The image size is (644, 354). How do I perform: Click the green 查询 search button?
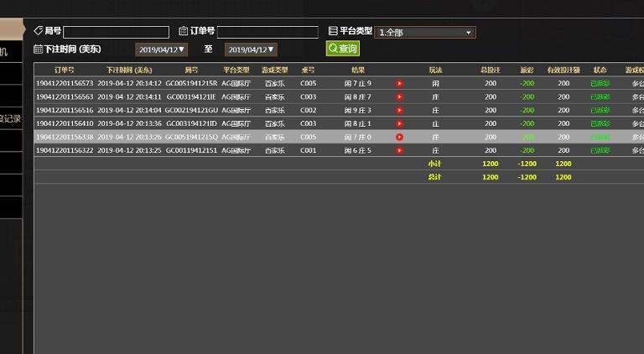342,49
